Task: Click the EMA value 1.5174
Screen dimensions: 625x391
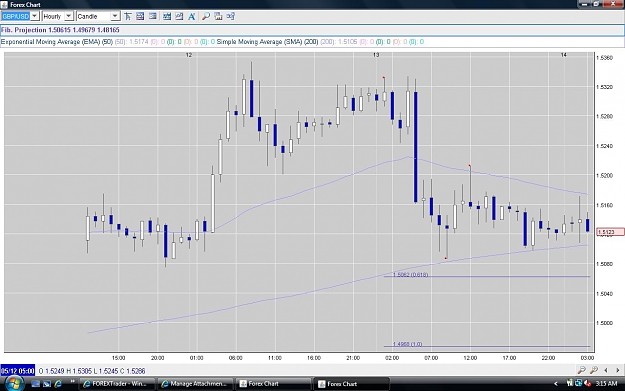Action: click(139, 41)
